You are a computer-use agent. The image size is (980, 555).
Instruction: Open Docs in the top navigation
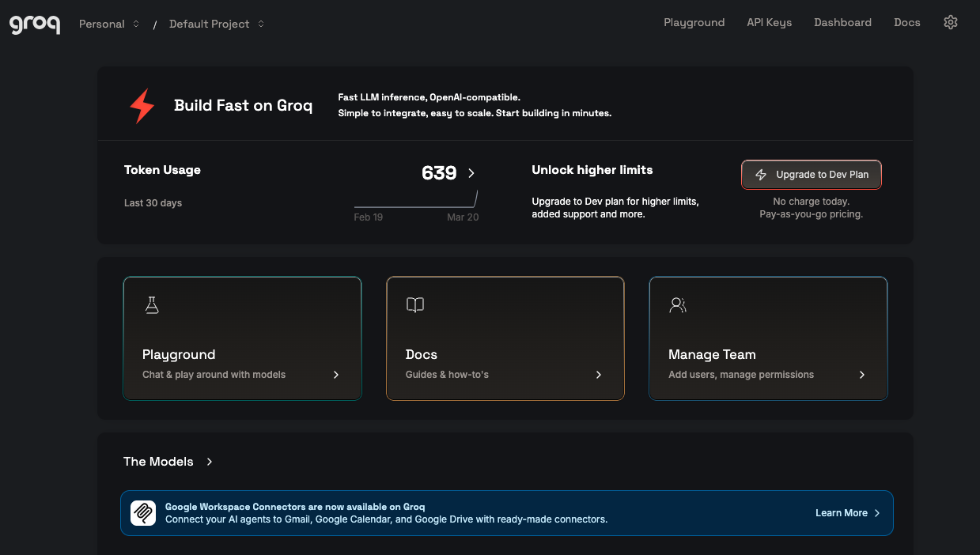pos(907,22)
